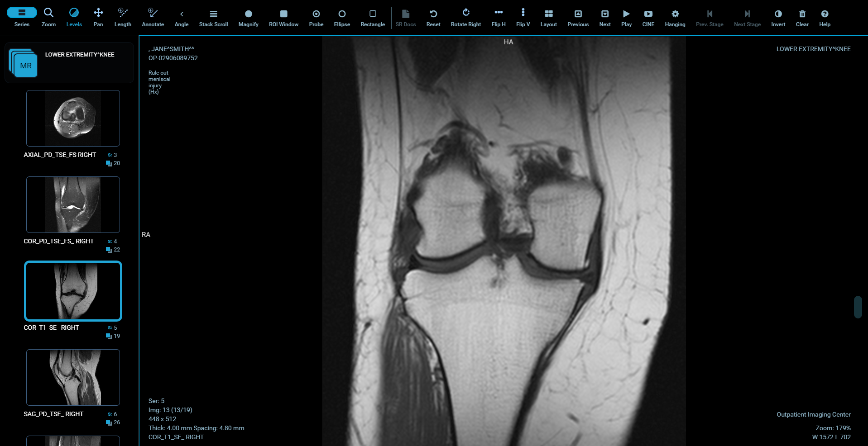The height and width of the screenshot is (446, 868).
Task: Click the knee MRI viewport image
Action: pos(504,241)
